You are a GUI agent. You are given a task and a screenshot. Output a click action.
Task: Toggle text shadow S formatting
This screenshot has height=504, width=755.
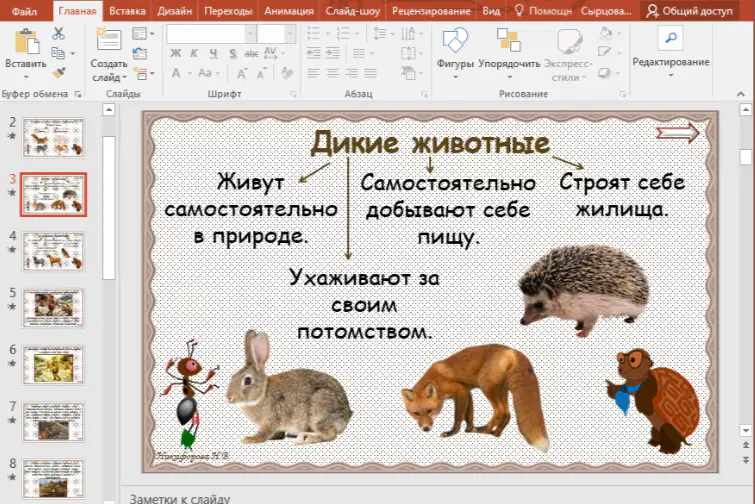coord(233,53)
